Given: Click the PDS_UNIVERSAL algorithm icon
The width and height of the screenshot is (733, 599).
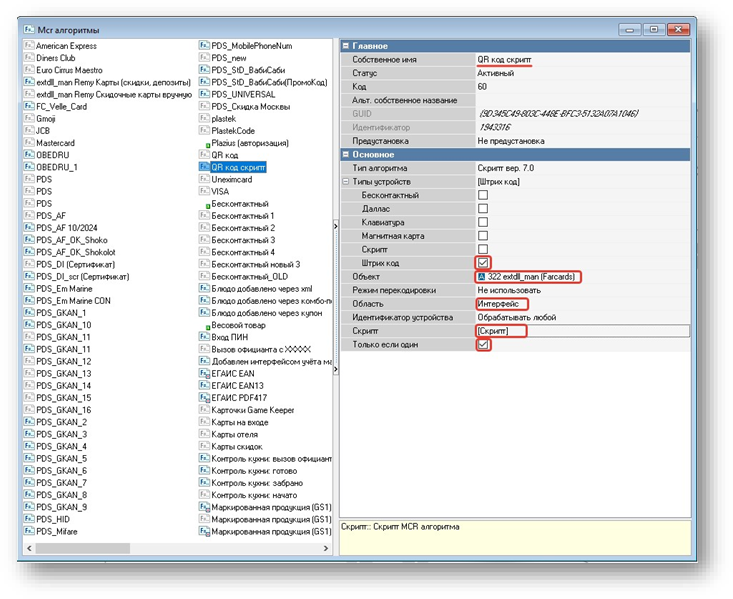Looking at the screenshot, I should tap(204, 94).
